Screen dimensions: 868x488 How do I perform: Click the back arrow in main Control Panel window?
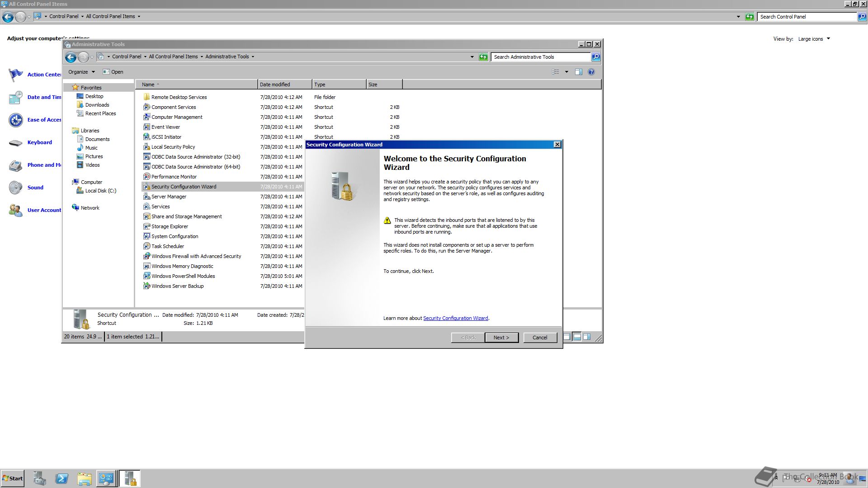[8, 17]
